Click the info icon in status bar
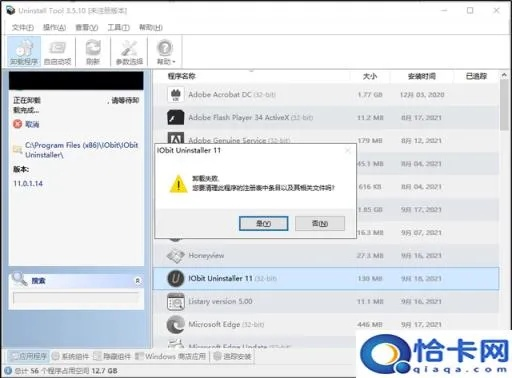Screen dimensions: 512x378 point(7,371)
